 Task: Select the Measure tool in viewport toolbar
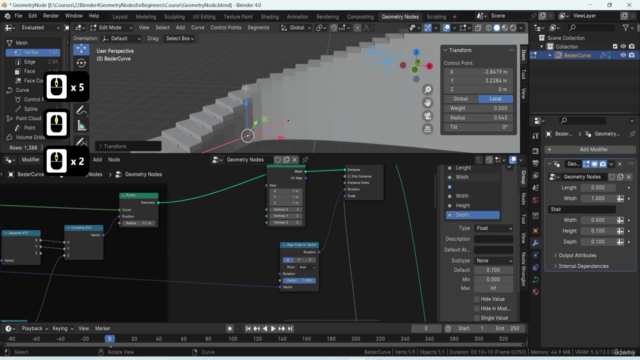pos(81,126)
